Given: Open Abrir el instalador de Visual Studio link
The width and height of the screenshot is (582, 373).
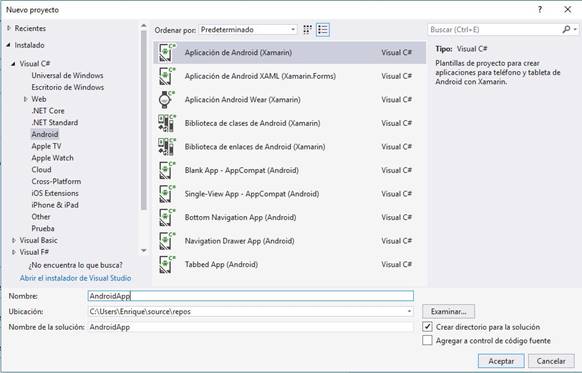Looking at the screenshot, I should coord(75,278).
